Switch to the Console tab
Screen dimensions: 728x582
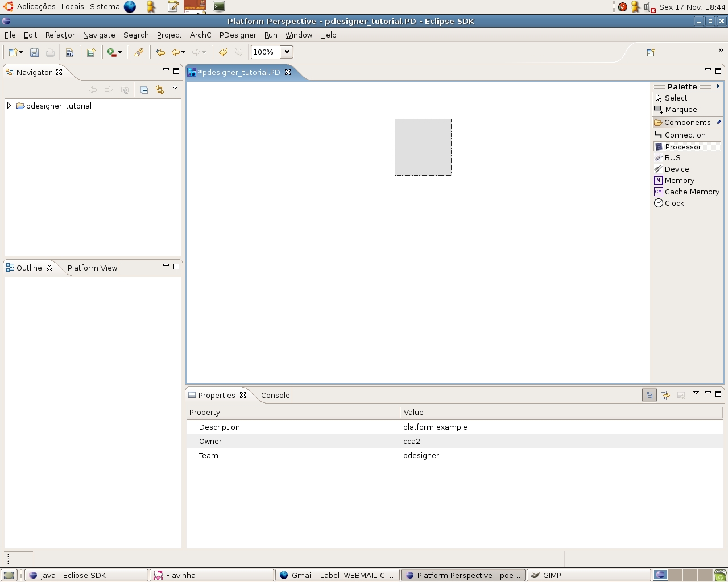(x=275, y=395)
